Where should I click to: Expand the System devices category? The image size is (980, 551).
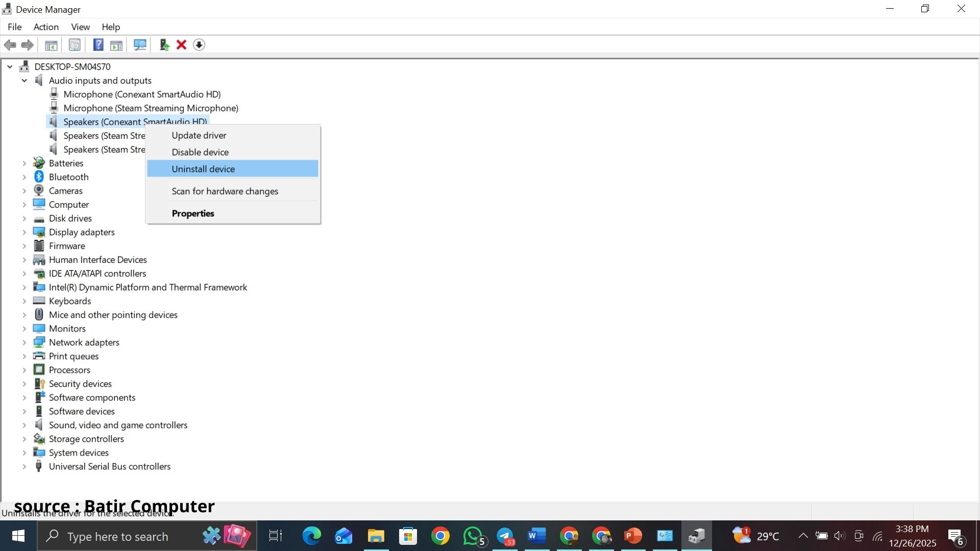point(24,452)
